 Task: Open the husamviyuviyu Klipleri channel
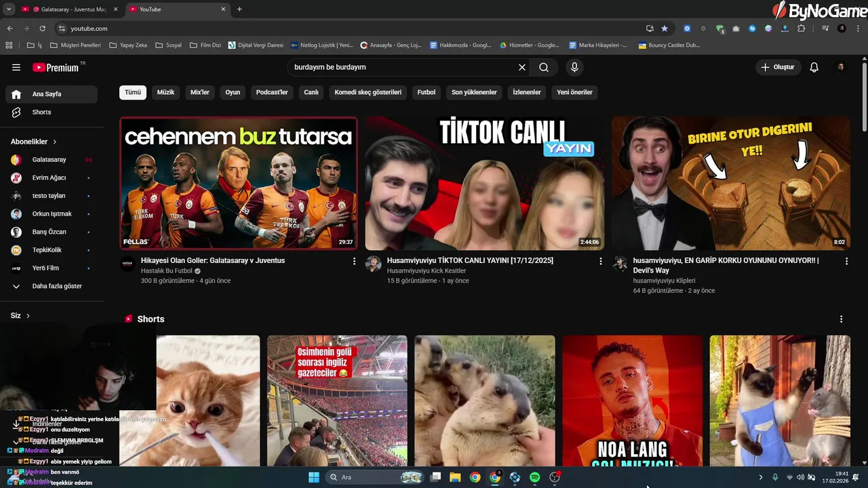tap(664, 281)
